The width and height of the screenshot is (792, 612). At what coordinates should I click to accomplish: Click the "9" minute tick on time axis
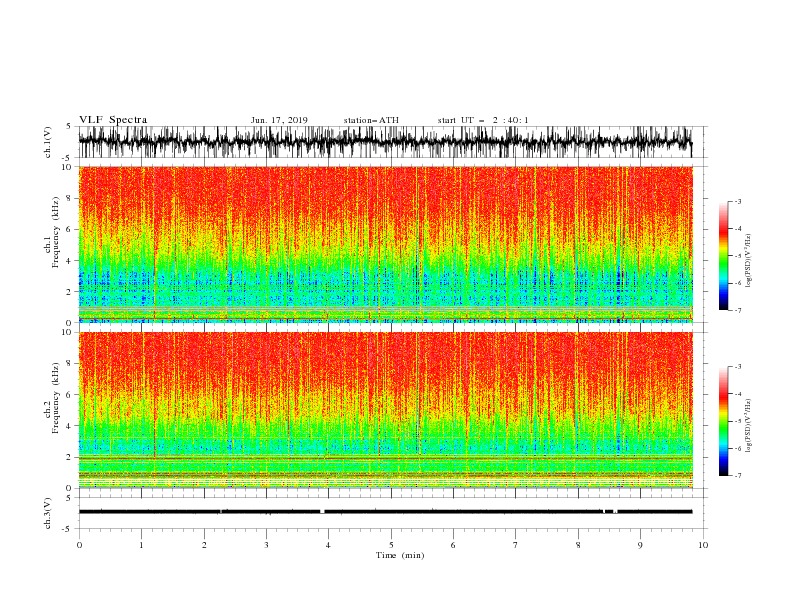point(640,545)
